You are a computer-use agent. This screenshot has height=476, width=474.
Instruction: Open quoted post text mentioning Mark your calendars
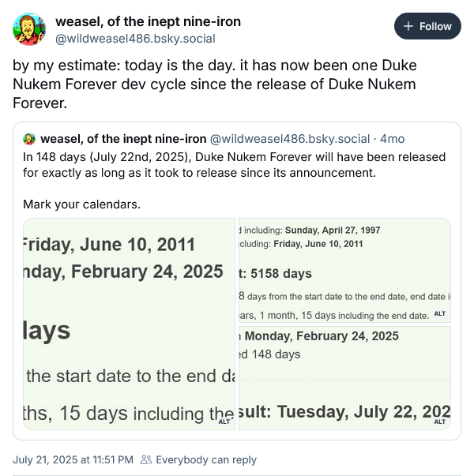(x=234, y=181)
